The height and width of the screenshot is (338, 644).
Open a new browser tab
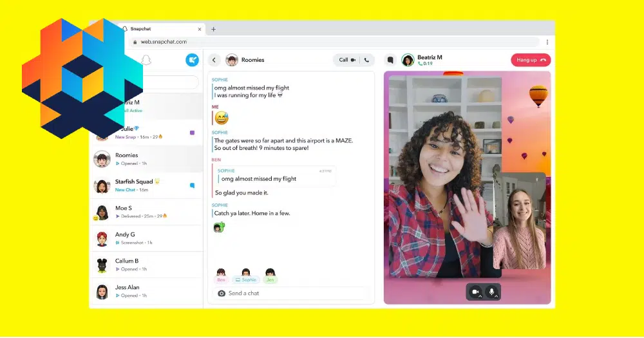213,29
